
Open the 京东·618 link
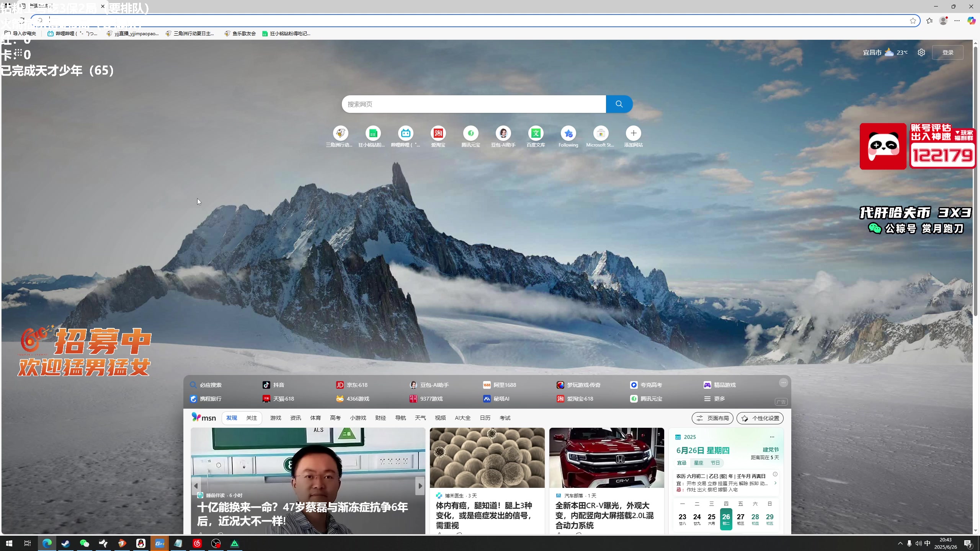click(x=352, y=385)
